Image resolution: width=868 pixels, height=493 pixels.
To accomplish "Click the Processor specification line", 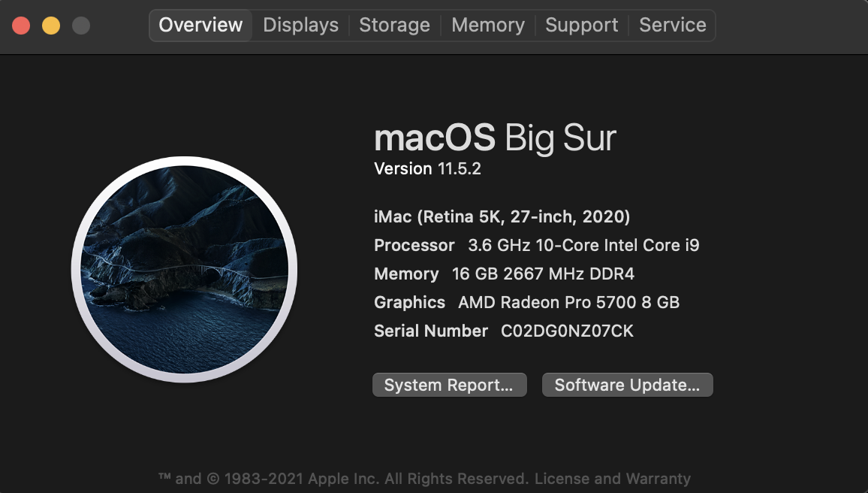I will tap(536, 246).
